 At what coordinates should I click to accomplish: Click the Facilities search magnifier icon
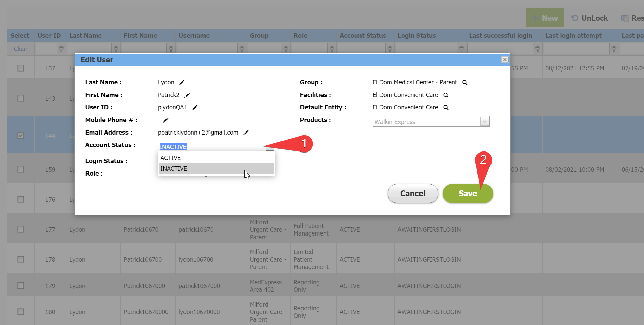tap(446, 95)
